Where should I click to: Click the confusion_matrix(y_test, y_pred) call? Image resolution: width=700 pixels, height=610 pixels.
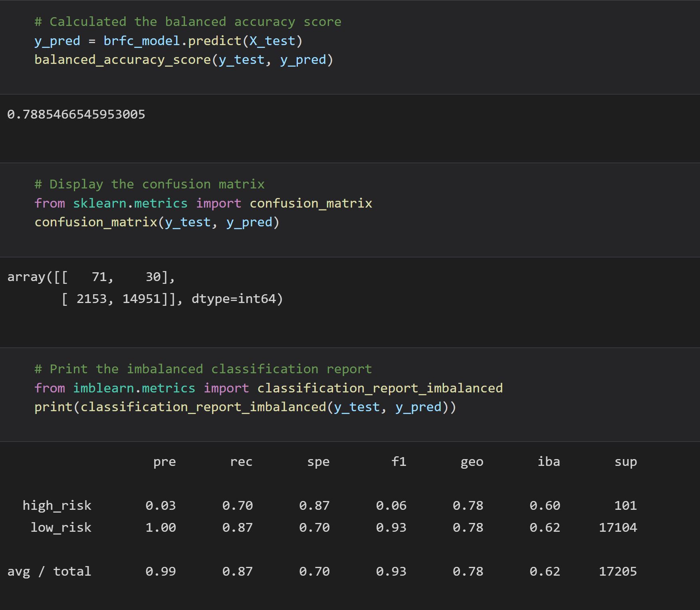tap(158, 222)
